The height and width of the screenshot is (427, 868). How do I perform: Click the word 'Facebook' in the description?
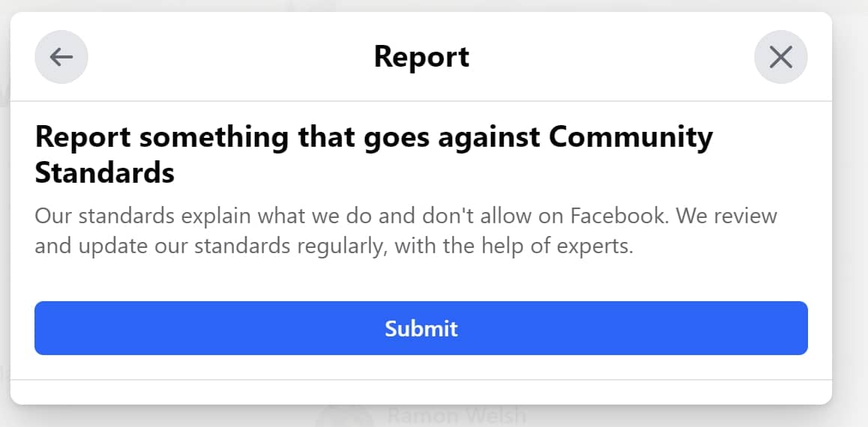pyautogui.click(x=615, y=215)
